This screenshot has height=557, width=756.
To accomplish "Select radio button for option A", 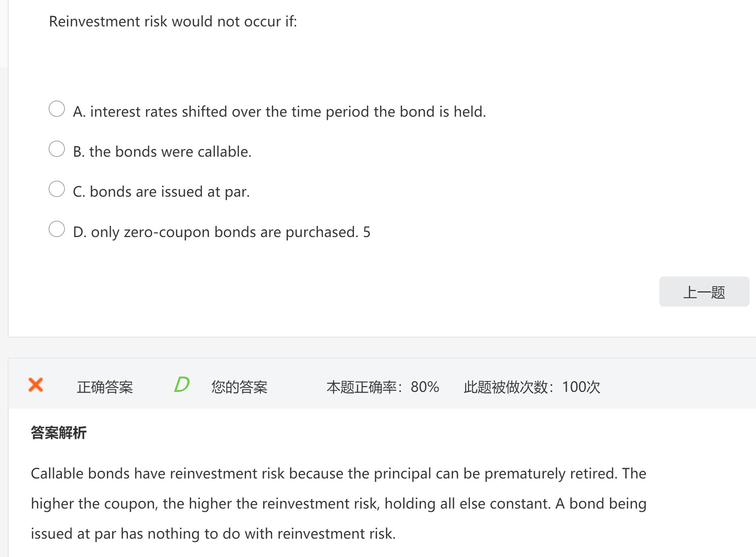I will pyautogui.click(x=57, y=109).
